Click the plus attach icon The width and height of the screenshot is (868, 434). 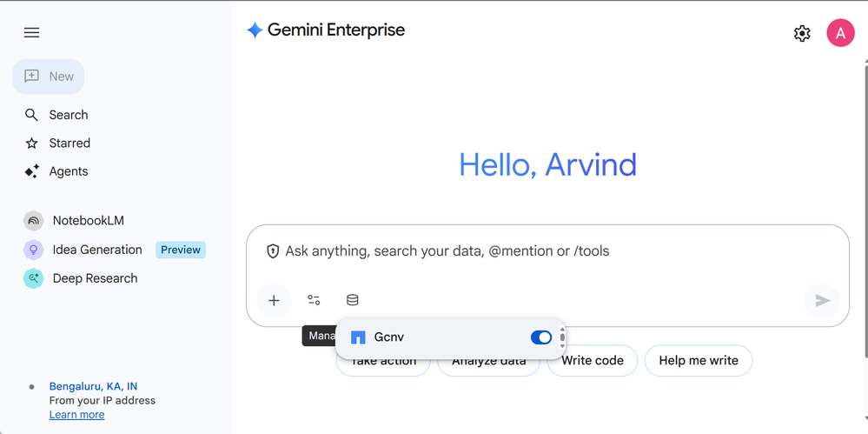274,300
